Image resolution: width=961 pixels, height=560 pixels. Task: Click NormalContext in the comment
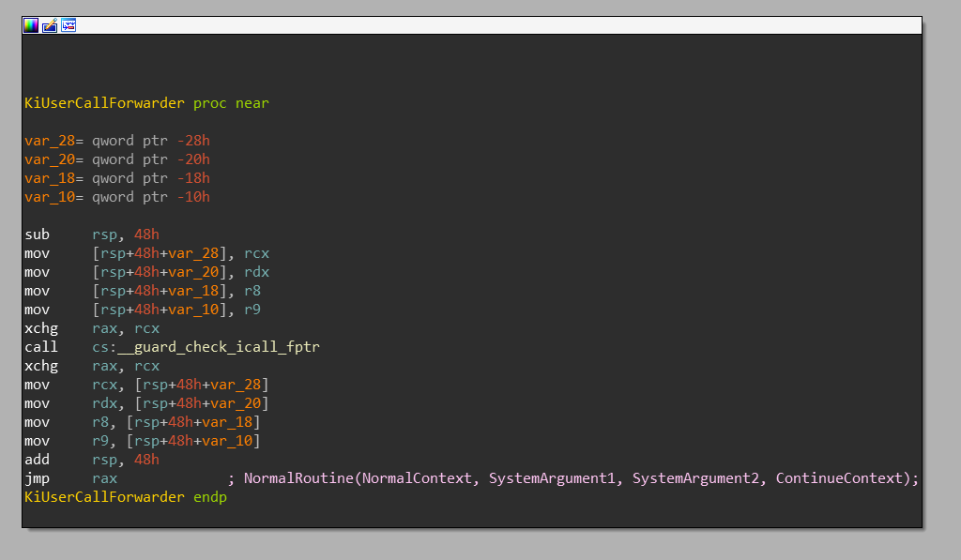(x=417, y=478)
